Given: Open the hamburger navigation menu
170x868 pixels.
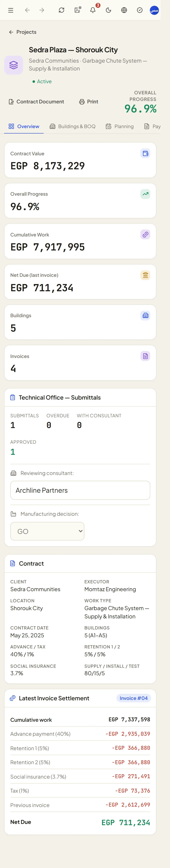Looking at the screenshot, I should (x=11, y=10).
